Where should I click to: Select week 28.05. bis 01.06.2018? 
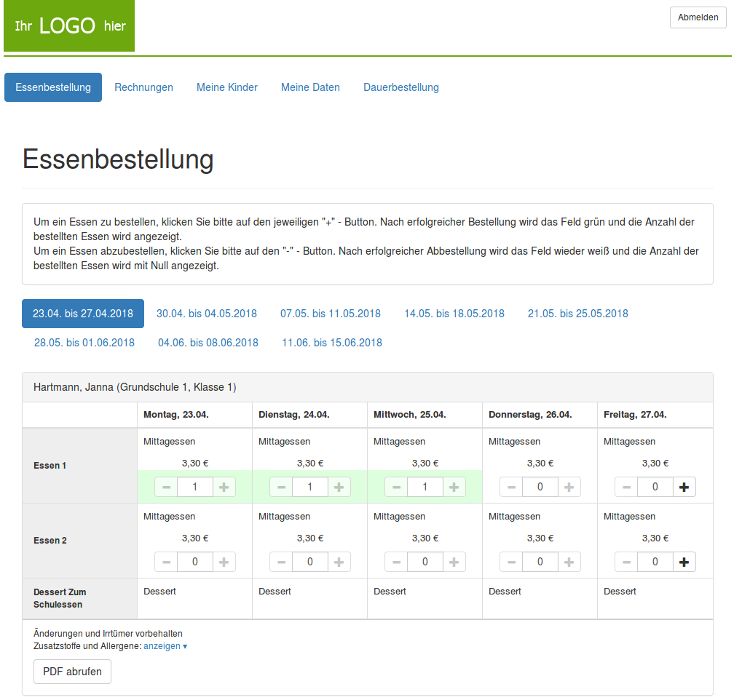pyautogui.click(x=82, y=342)
